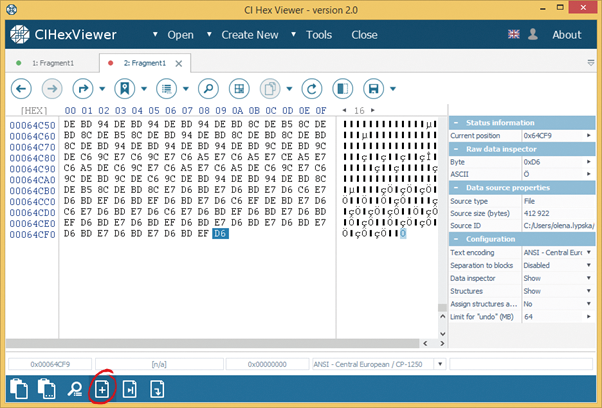This screenshot has height=408, width=602.
Task: Click the CIHexViewer logo
Action: tap(63, 35)
